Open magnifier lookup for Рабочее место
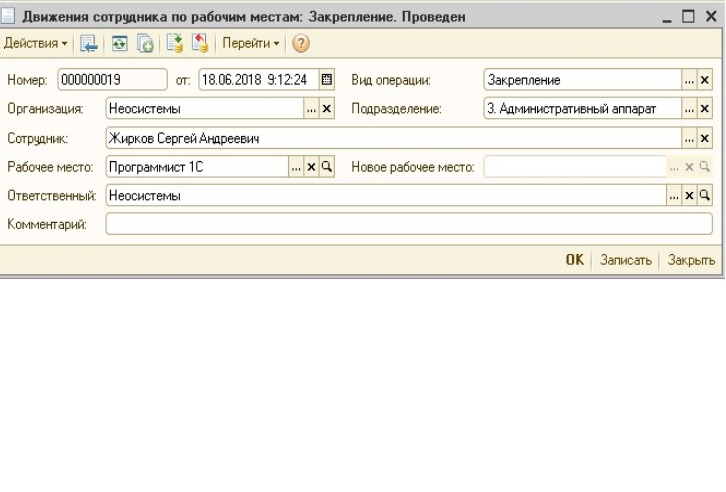This screenshot has height=492, width=726. pyautogui.click(x=326, y=167)
